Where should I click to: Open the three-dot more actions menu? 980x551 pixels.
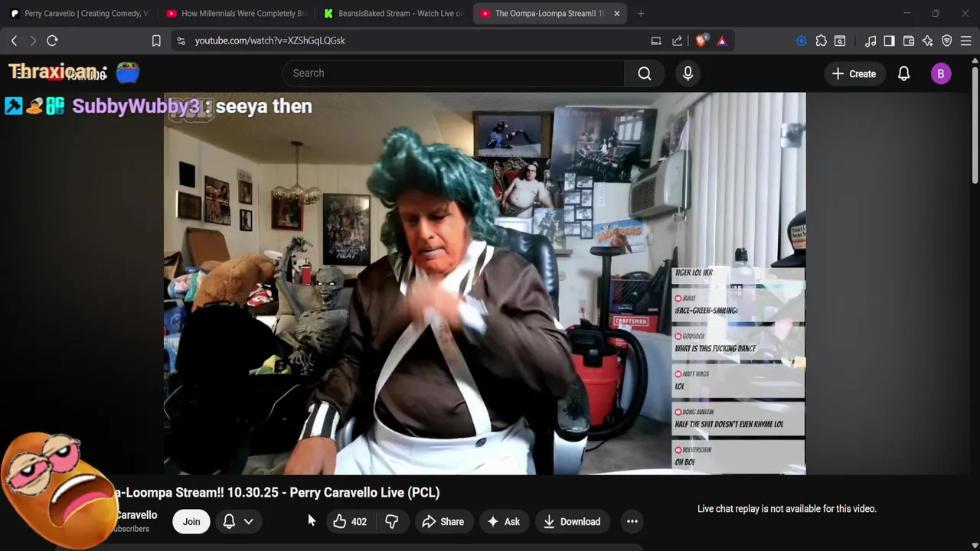(632, 522)
